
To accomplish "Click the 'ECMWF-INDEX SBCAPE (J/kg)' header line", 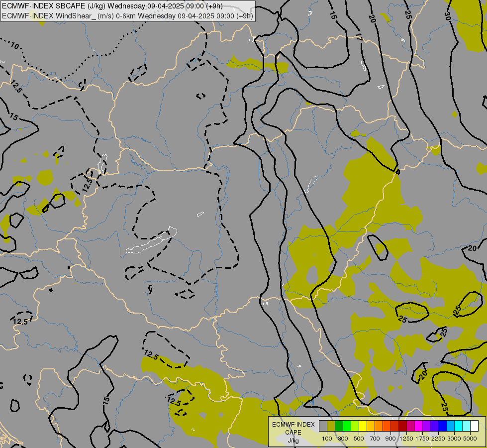I will (x=112, y=6).
